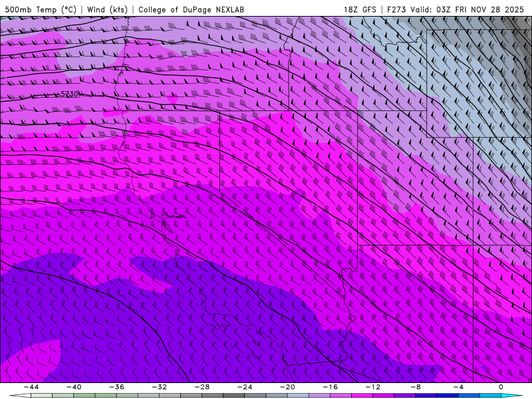The width and height of the screenshot is (532, 399).
Task: Click the 'Wind (kts)' header label
Action: click(107, 9)
